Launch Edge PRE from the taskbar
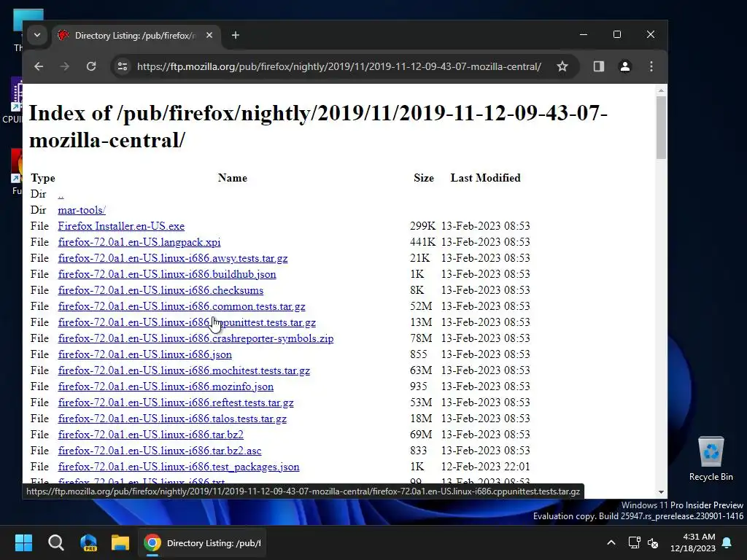 88,542
